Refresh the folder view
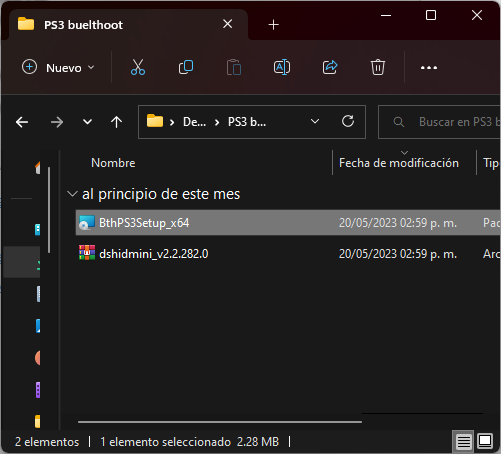 tap(348, 121)
